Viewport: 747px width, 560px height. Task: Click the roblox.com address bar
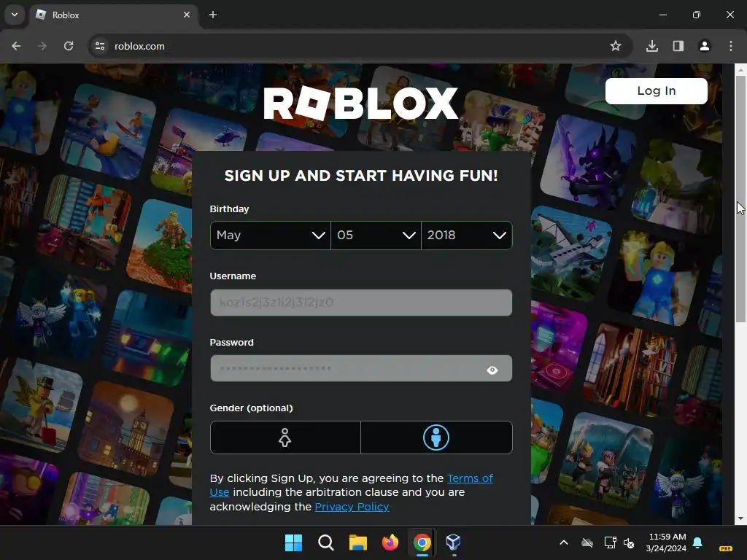click(x=360, y=46)
